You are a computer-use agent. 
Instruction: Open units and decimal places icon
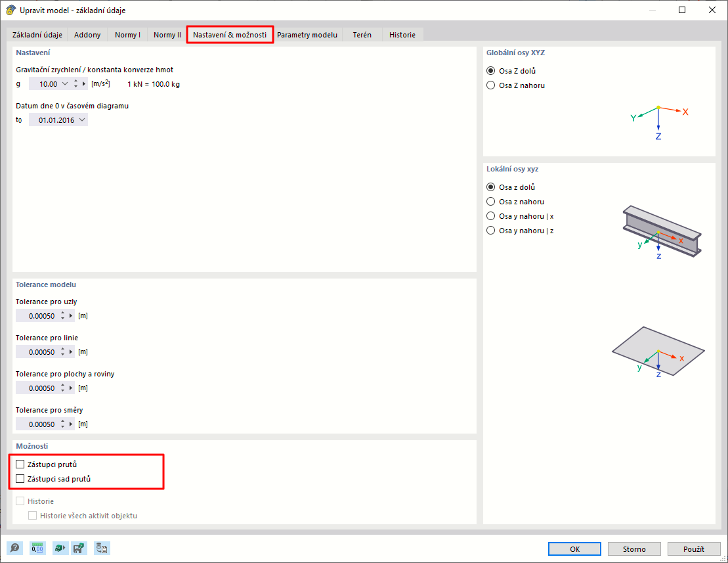coord(37,548)
